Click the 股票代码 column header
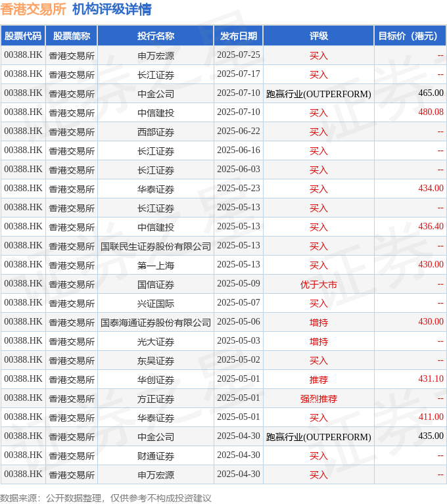Image resolution: width=447 pixels, height=504 pixels. (23, 35)
